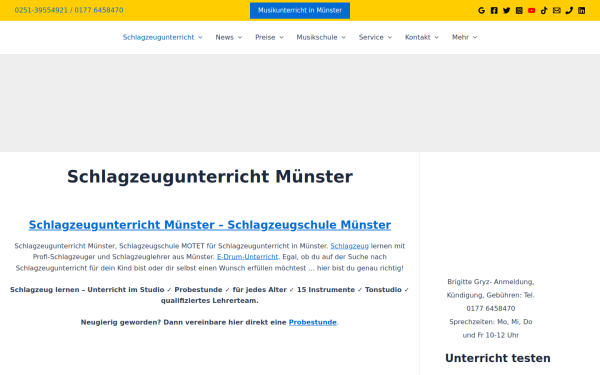The image size is (600, 375).
Task: Go to the Musikschule menu item
Action: 317,38
